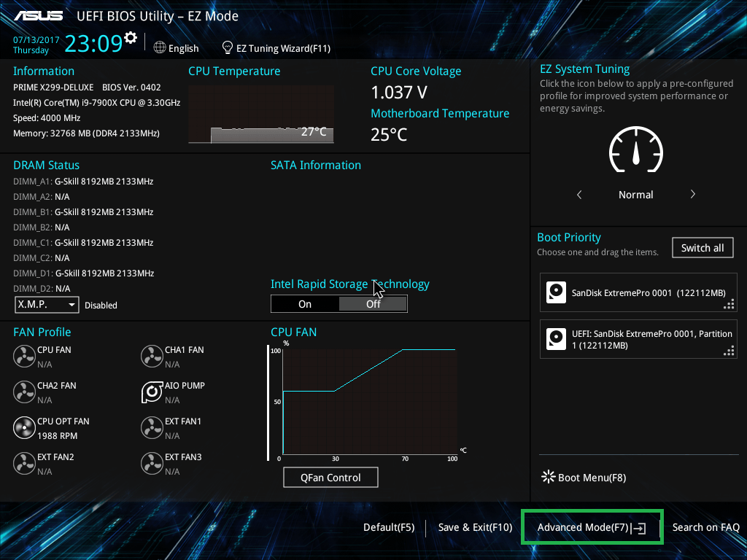
Task: Select previous EZ System Tuning profile arrow
Action: [579, 194]
